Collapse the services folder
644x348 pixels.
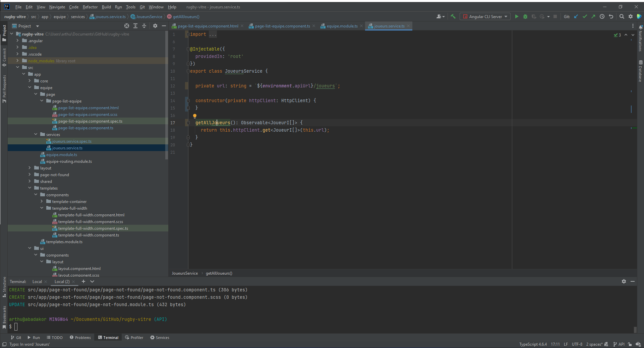tap(36, 134)
